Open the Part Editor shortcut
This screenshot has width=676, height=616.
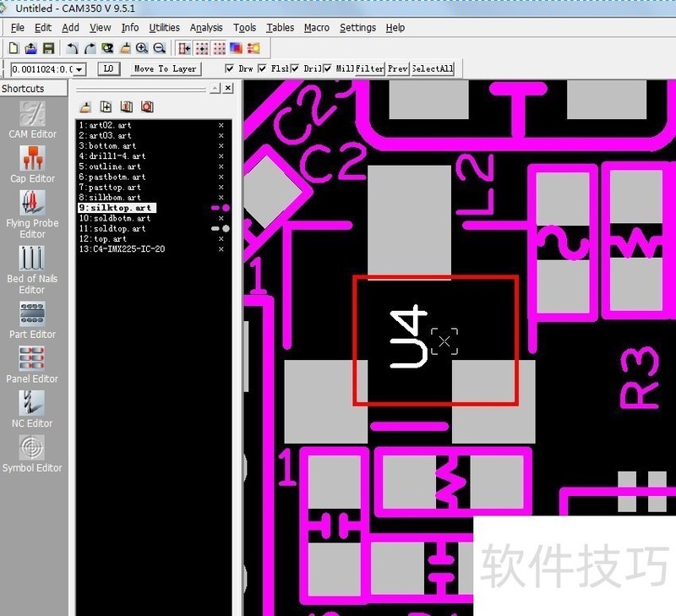[32, 320]
